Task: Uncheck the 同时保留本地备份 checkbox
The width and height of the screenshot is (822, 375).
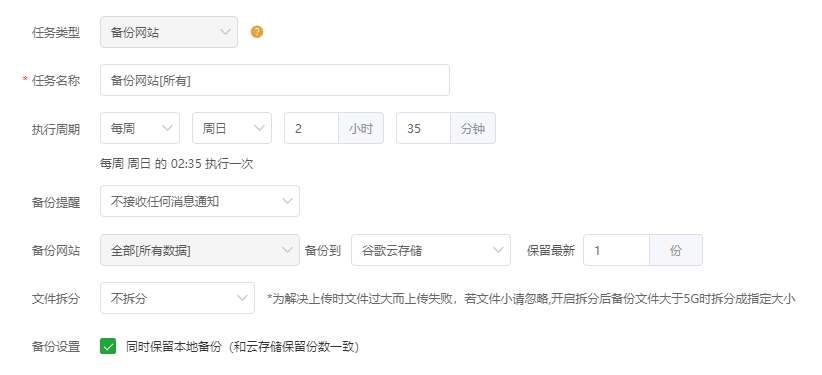Action: tap(108, 347)
